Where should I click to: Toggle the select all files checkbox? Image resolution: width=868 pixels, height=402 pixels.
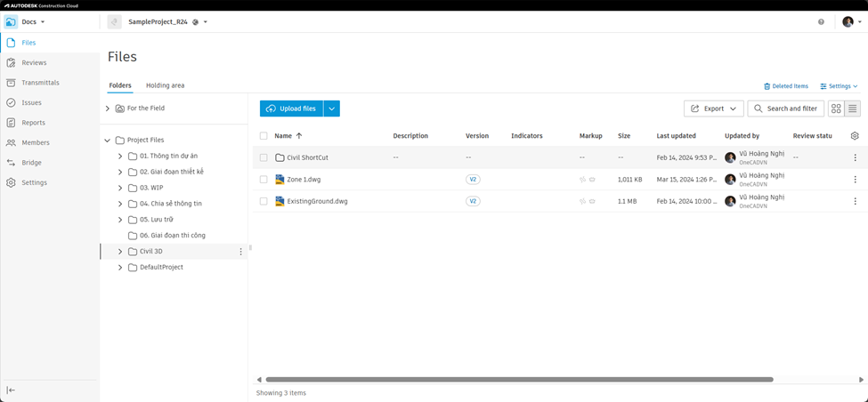click(264, 135)
